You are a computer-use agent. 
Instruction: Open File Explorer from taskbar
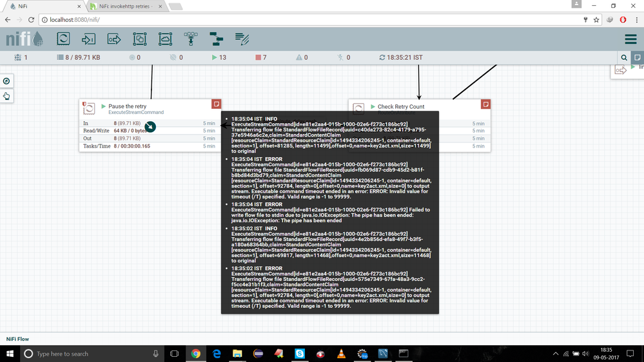[x=237, y=354]
